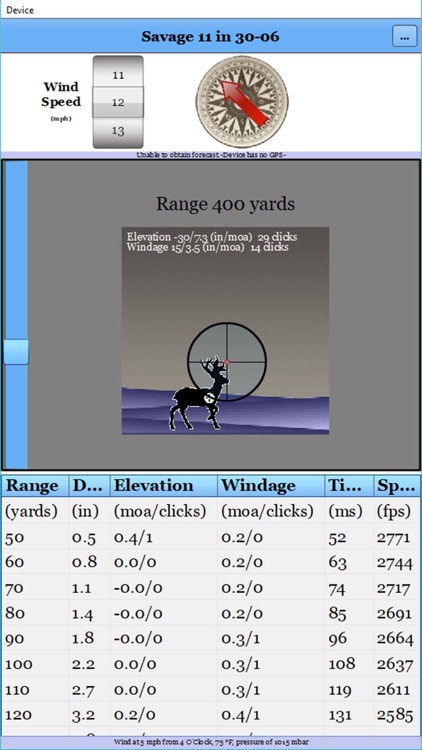Select the 50 yards range row
The width and height of the screenshot is (422, 750).
211,538
